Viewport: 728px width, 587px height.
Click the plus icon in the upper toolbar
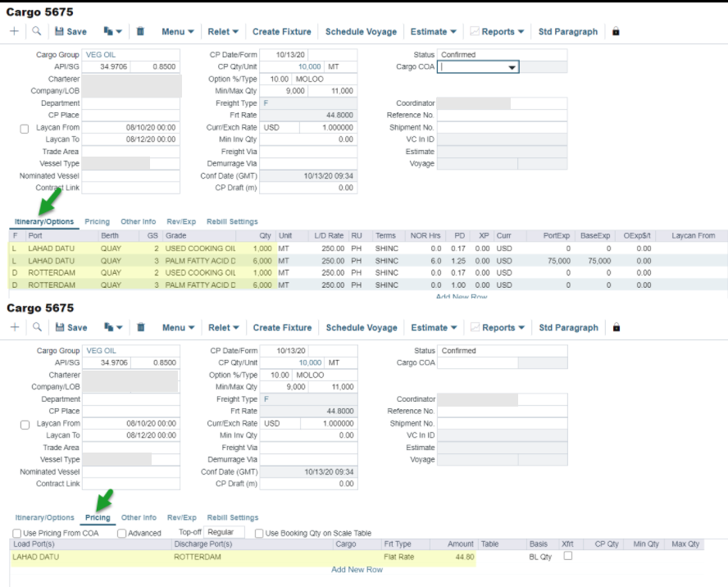14,31
